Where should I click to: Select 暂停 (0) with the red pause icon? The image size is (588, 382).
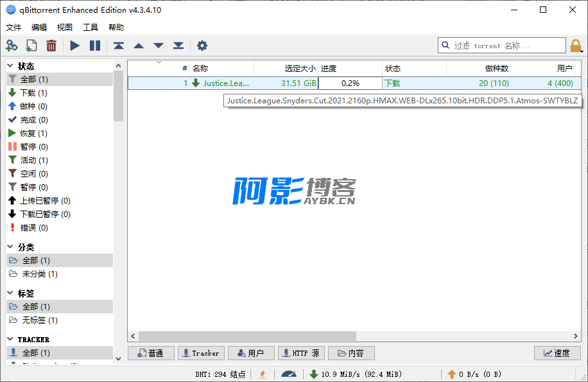pos(60,146)
